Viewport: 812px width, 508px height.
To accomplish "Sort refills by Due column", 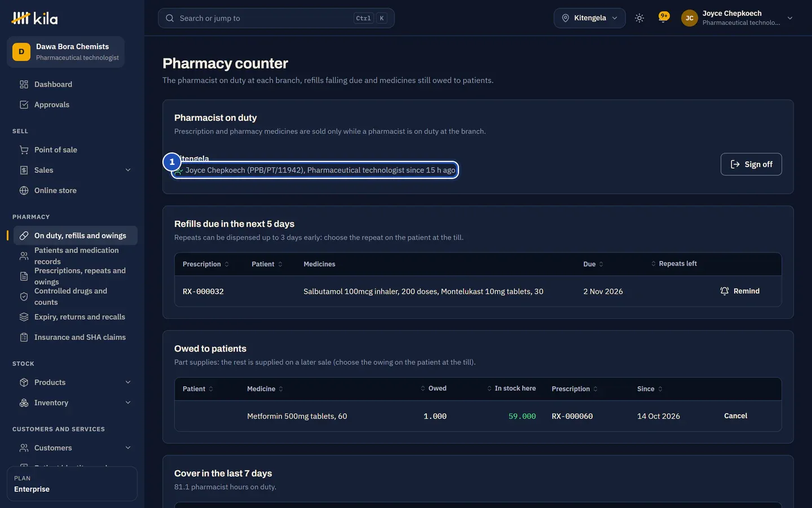I will coord(593,264).
